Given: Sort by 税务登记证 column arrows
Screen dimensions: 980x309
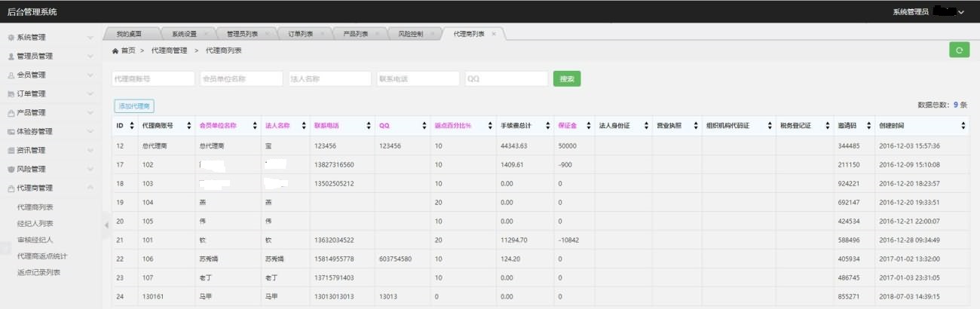Looking at the screenshot, I should pos(826,125).
